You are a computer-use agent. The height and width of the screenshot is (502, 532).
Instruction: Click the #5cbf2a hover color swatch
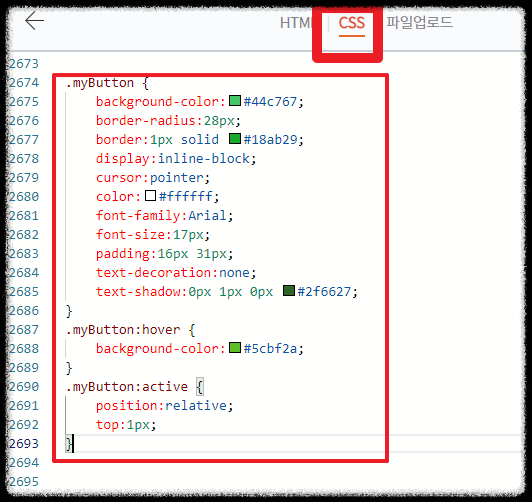point(235,348)
